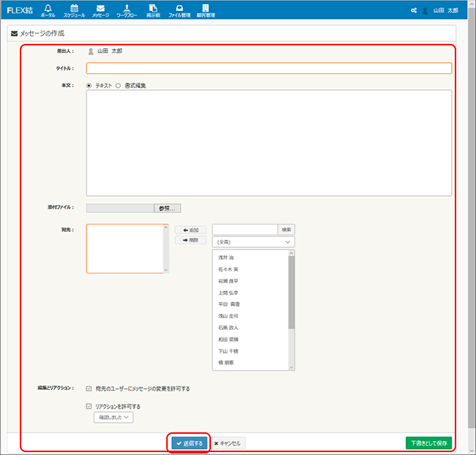
Task: Click the 追加 add recipient button
Action: click(x=190, y=230)
